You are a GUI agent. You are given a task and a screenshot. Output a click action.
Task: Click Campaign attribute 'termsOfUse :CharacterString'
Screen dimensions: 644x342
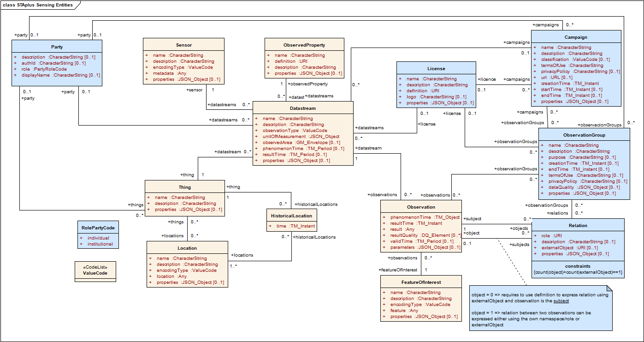[x=572, y=66]
